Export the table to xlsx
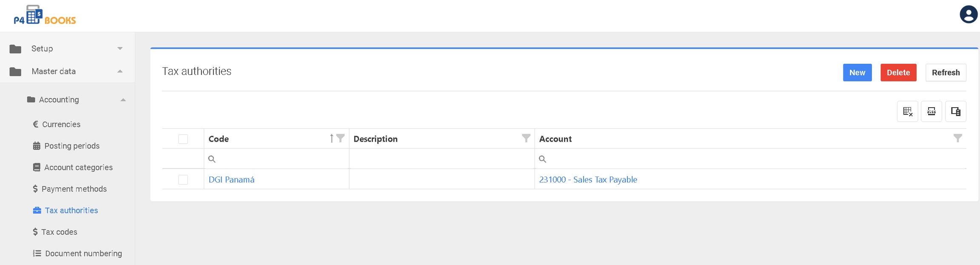This screenshot has width=980, height=265. [x=931, y=111]
